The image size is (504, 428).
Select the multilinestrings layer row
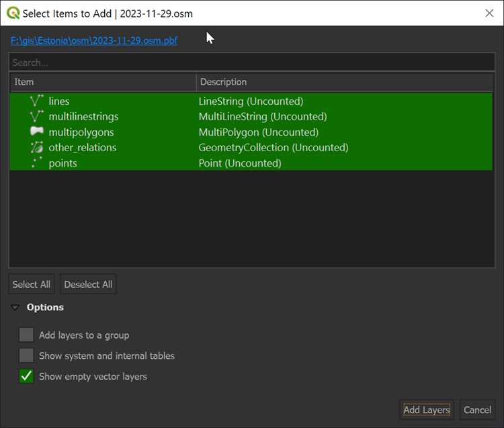tap(251, 116)
